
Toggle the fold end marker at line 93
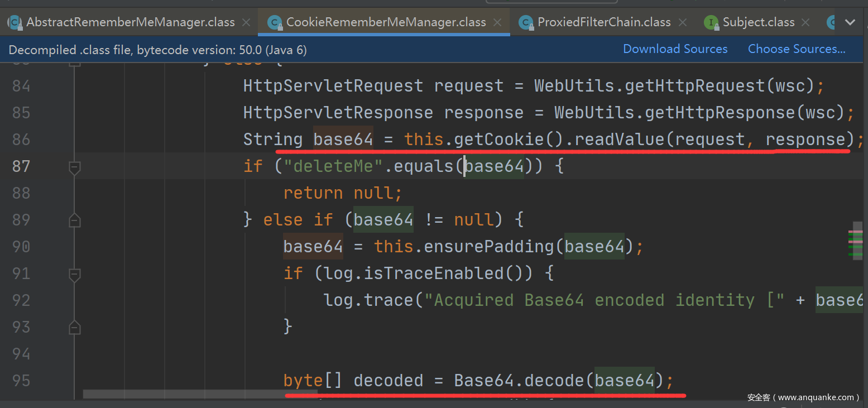(x=74, y=327)
